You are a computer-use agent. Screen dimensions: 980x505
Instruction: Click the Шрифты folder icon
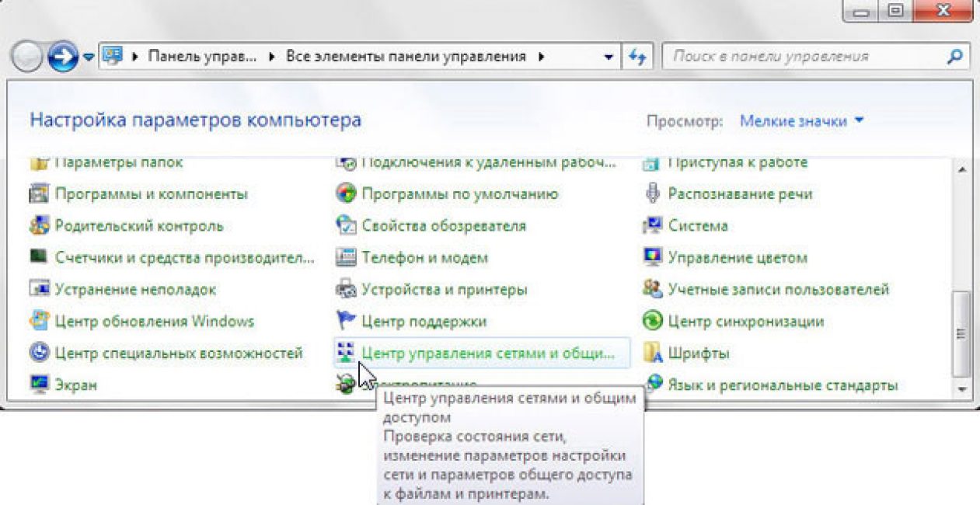pyautogui.click(x=653, y=353)
